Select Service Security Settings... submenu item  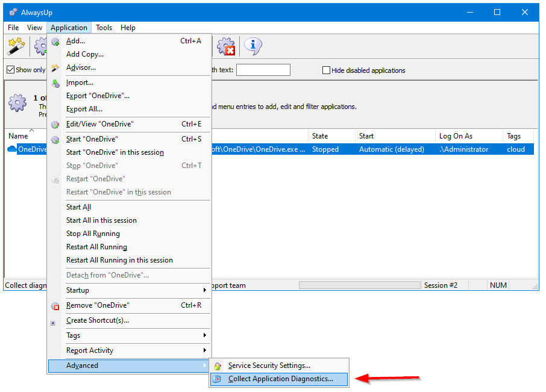click(279, 366)
